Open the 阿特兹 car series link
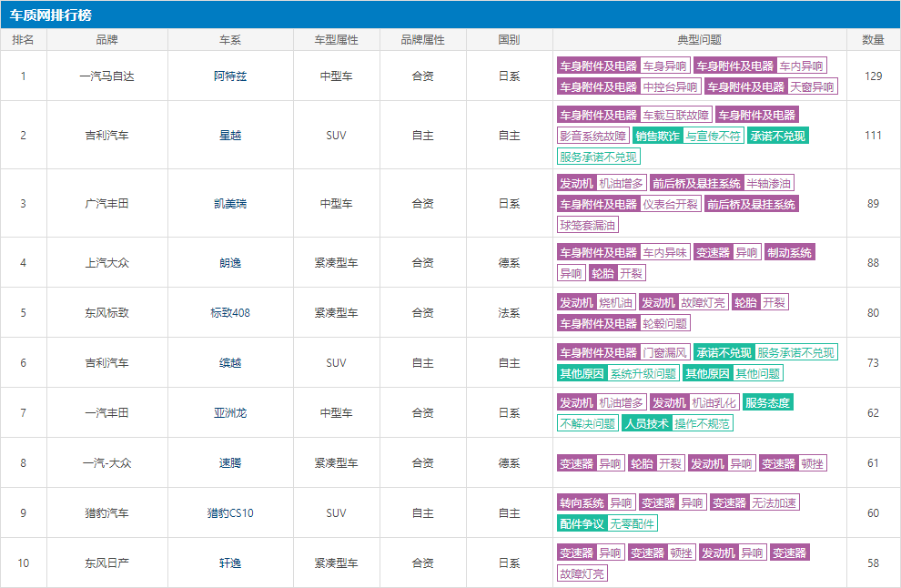This screenshot has width=901, height=588. pos(230,76)
